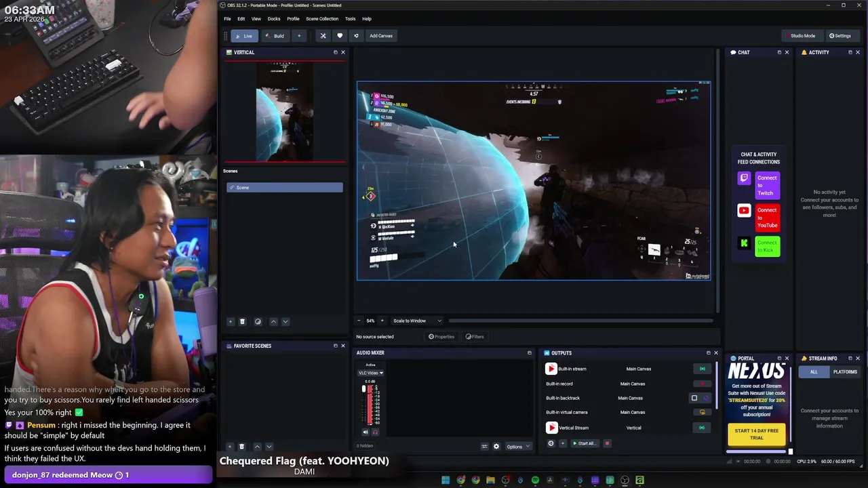Open the Scale to Window dropdown
868x488 pixels.
[417, 321]
